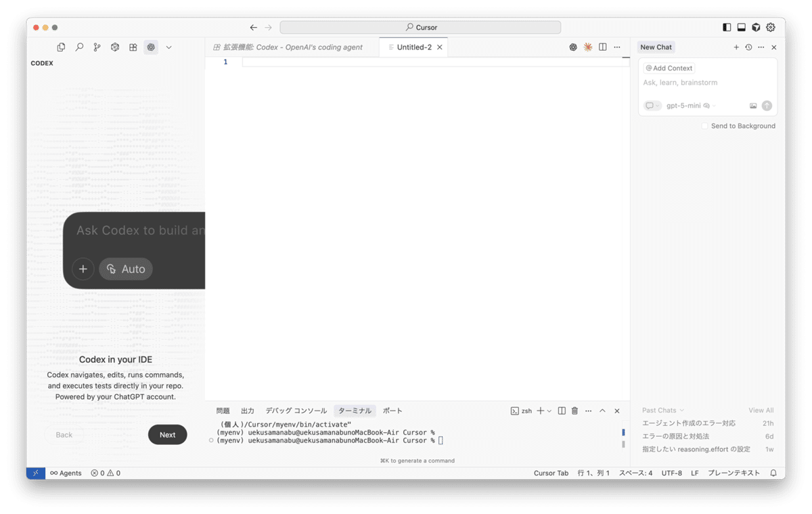Open the gpt-5-mini model selector
This screenshot has width=812, height=514.
click(683, 106)
